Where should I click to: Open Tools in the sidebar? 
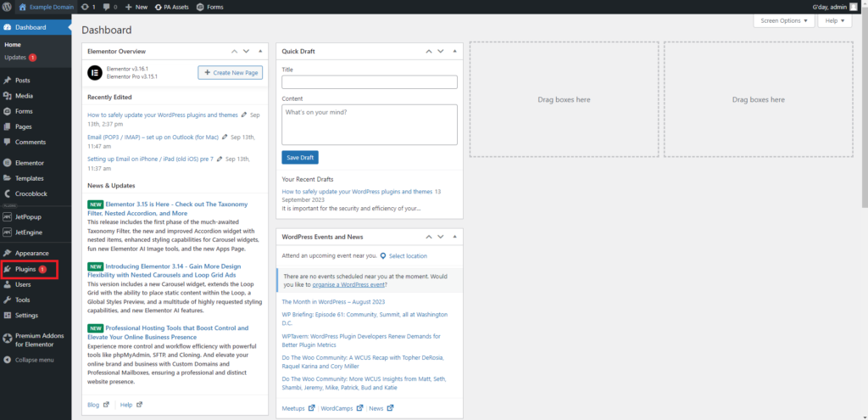36,300
